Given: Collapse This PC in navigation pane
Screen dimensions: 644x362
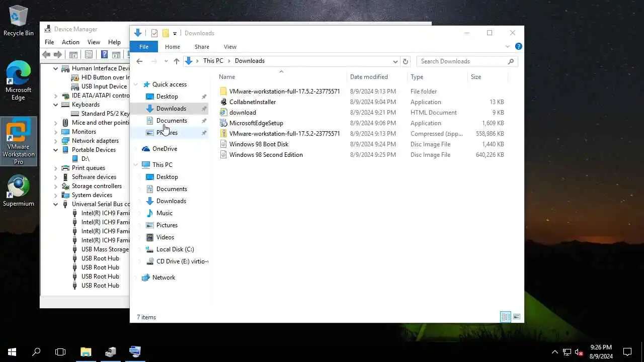Looking at the screenshot, I should (x=136, y=165).
